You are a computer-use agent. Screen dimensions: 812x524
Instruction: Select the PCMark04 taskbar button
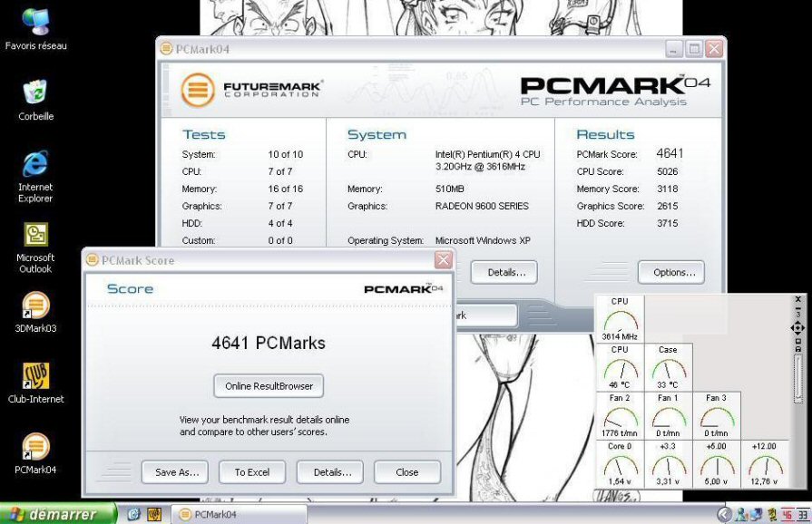coord(240,514)
